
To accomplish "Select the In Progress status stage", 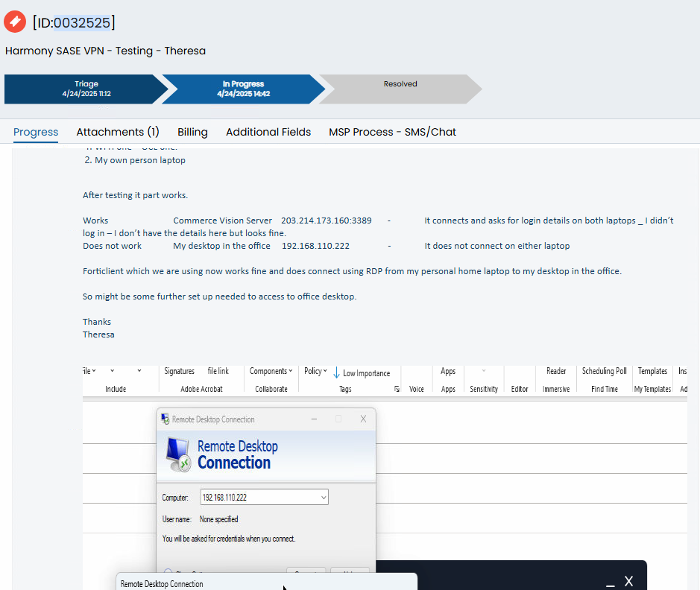I will [243, 89].
